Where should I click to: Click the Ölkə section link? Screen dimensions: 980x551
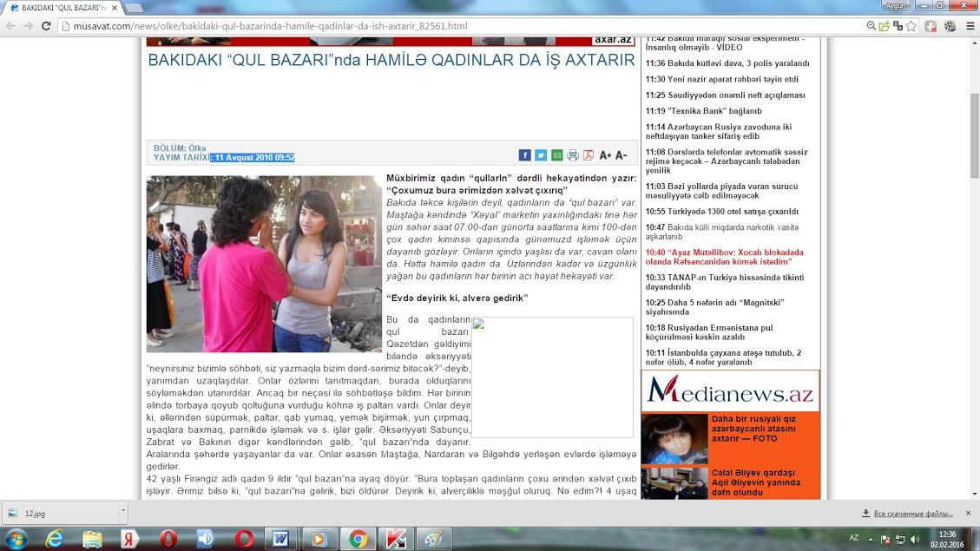[197, 148]
